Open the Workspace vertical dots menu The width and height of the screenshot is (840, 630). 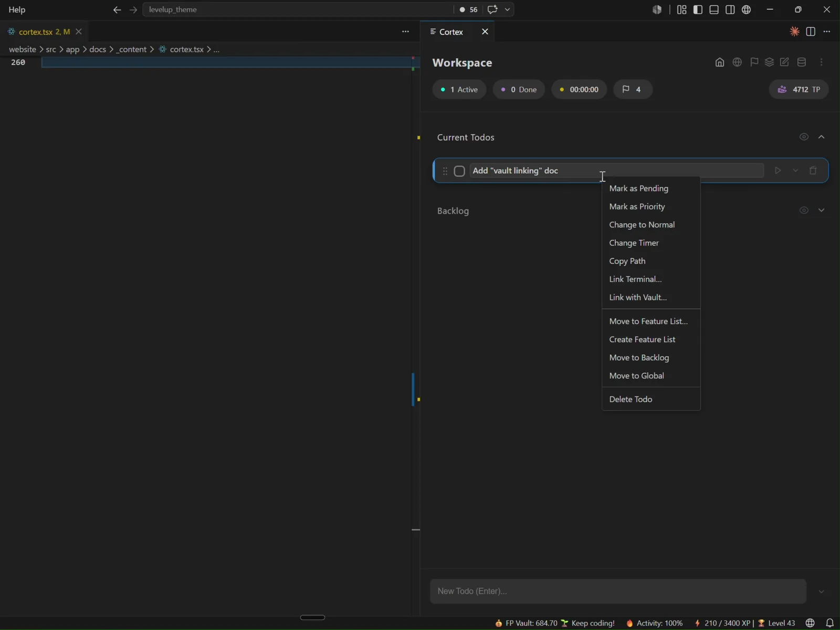click(822, 62)
